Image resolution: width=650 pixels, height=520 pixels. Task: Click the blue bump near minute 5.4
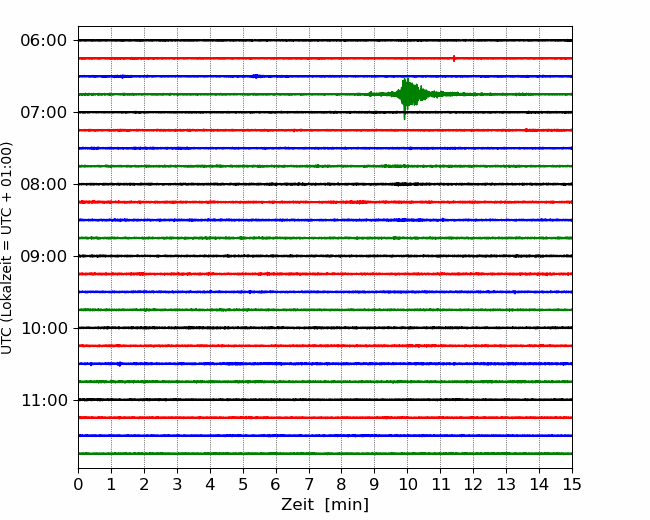pos(256,76)
